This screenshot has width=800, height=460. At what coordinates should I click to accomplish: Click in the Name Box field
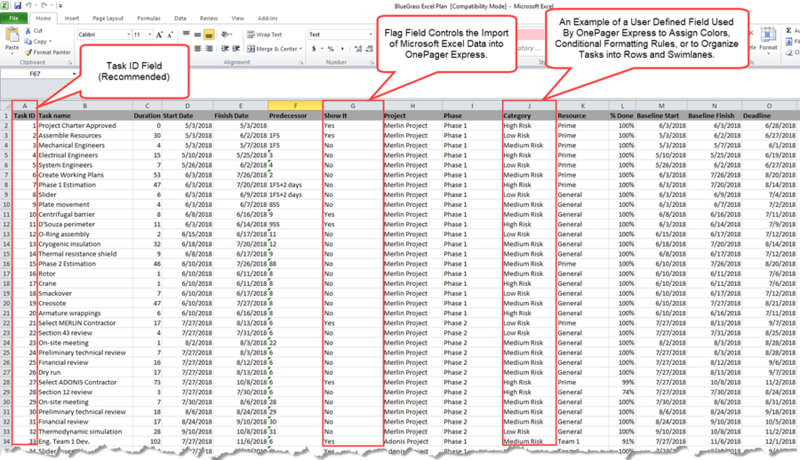tap(35, 74)
